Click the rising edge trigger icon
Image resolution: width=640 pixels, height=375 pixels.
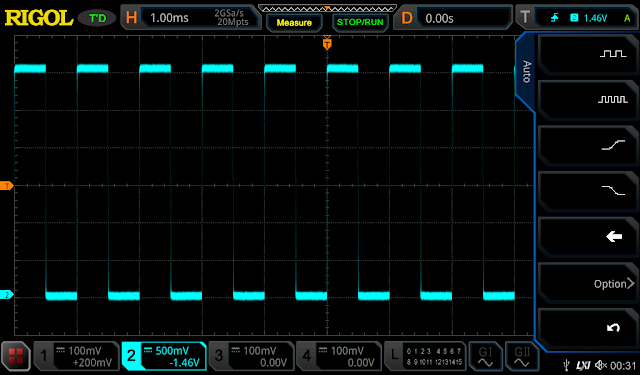554,18
